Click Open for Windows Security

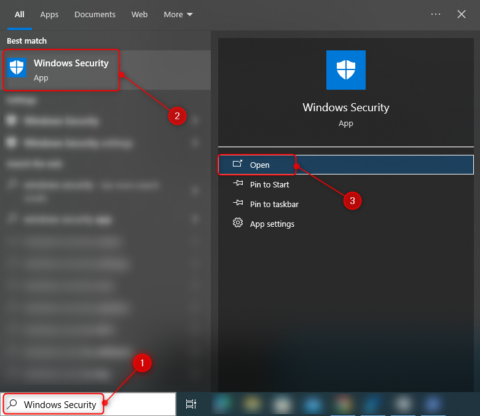point(346,165)
